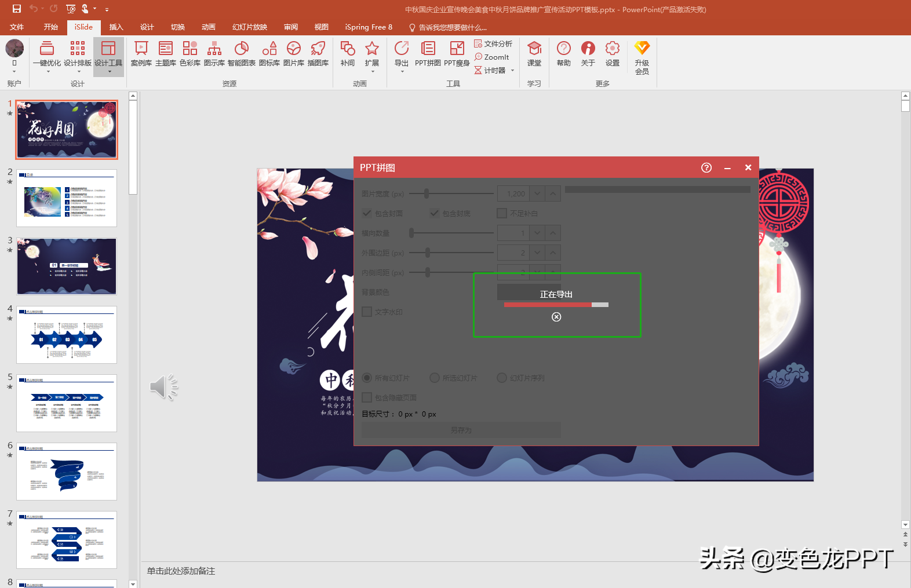Image resolution: width=911 pixels, height=588 pixels.
Task: Open the 插图库 illustration library
Action: [318, 54]
